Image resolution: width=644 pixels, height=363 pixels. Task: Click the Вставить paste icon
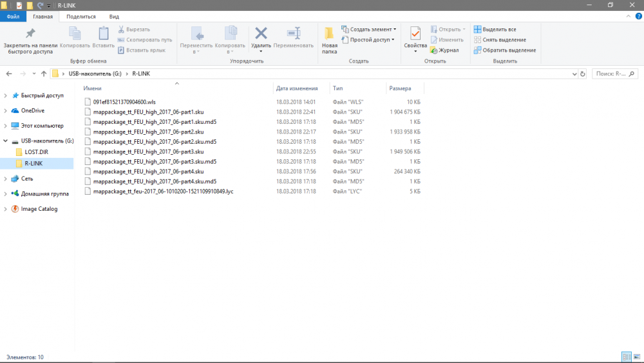point(103,37)
